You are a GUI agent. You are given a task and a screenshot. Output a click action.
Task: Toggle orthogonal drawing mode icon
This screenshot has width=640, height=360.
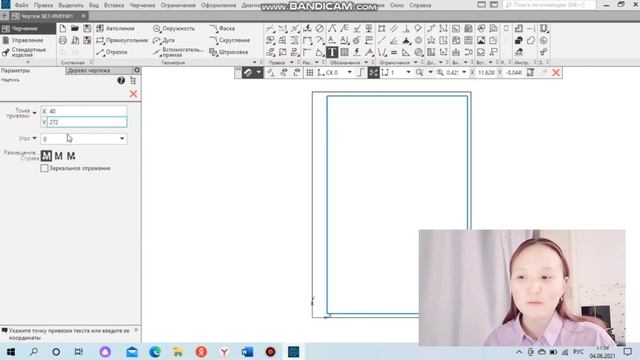tap(361, 73)
